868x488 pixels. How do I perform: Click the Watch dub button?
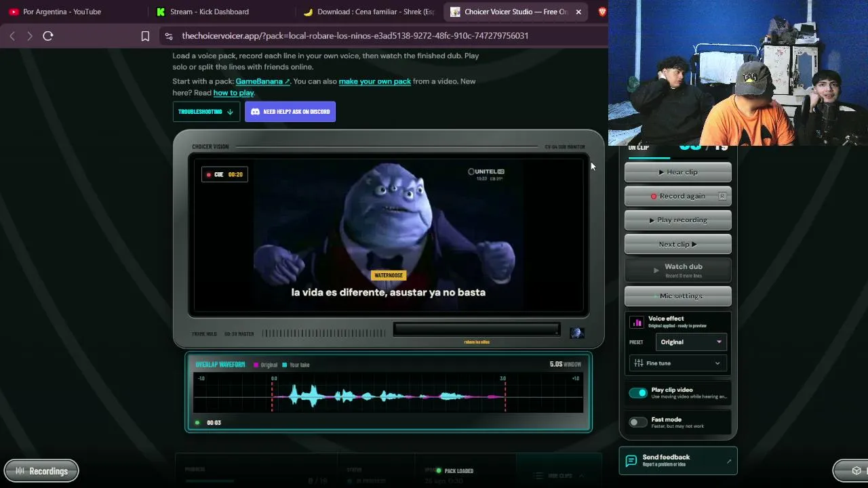[678, 270]
